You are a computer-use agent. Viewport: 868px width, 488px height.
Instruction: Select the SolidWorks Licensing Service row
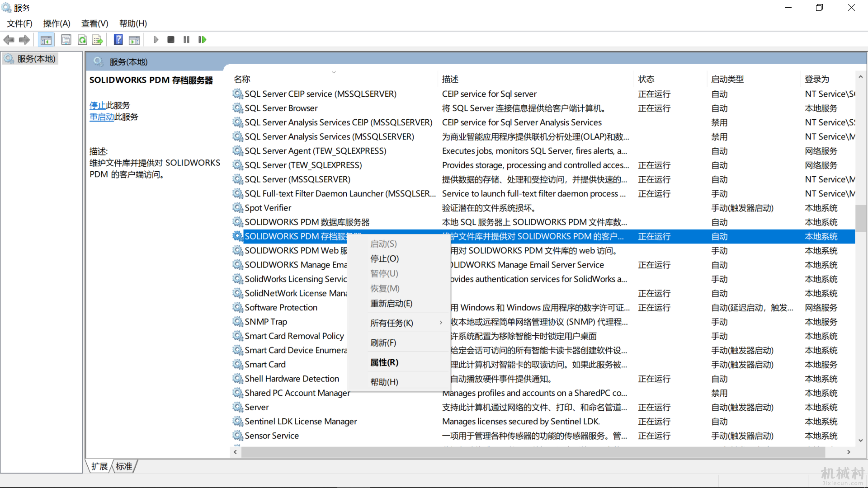tap(543, 279)
